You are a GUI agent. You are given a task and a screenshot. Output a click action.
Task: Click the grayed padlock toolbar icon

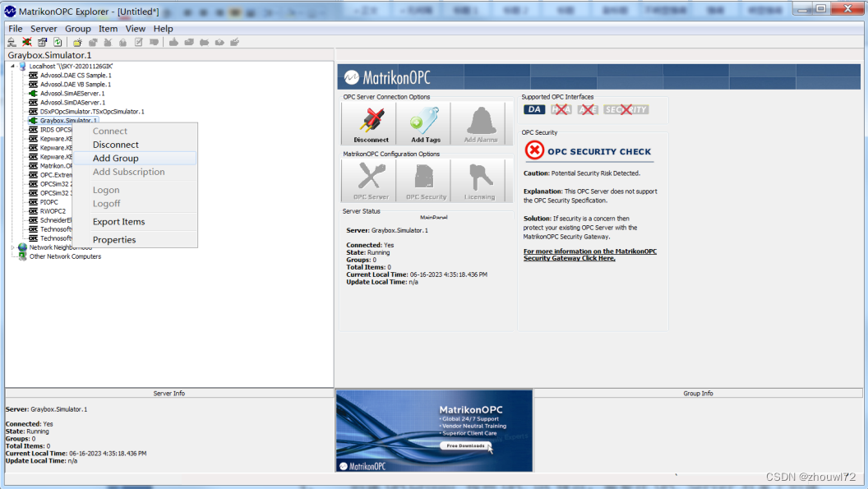[123, 42]
